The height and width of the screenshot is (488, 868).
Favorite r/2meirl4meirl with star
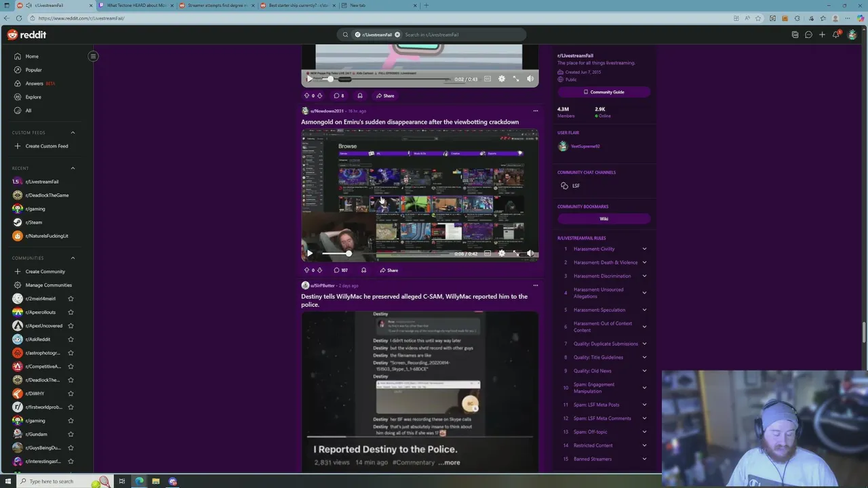(x=71, y=298)
